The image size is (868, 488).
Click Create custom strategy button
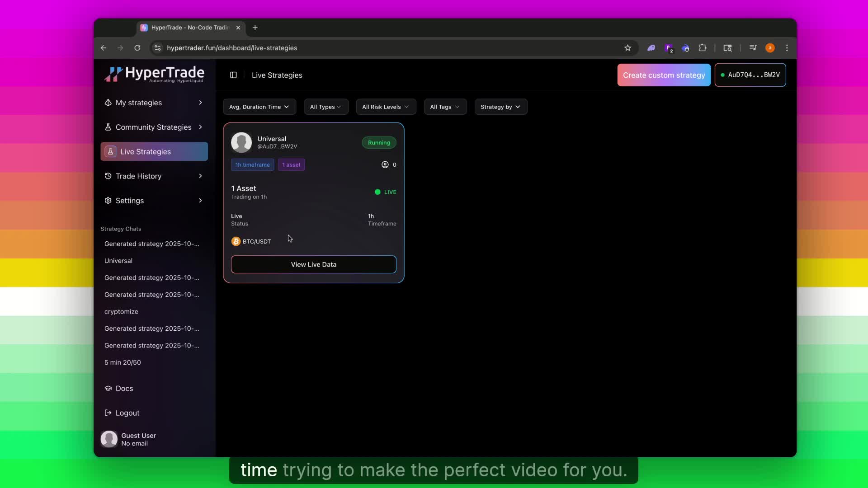tap(664, 75)
